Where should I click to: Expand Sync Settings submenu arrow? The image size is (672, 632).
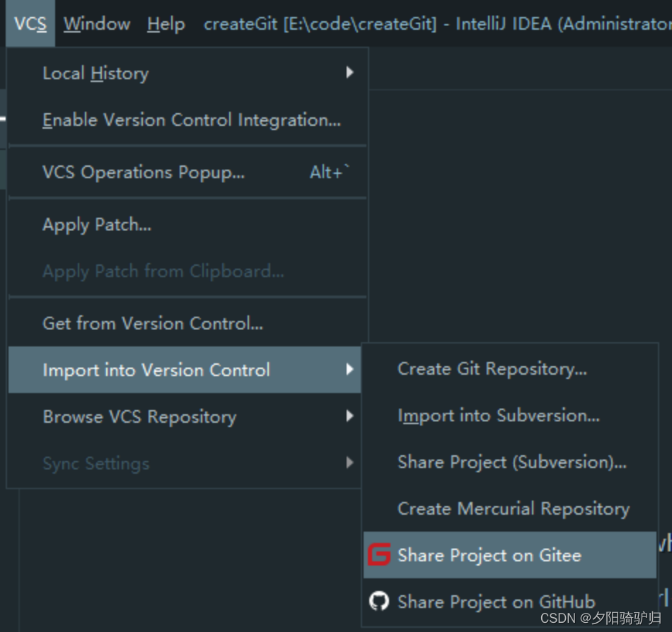[x=349, y=462]
